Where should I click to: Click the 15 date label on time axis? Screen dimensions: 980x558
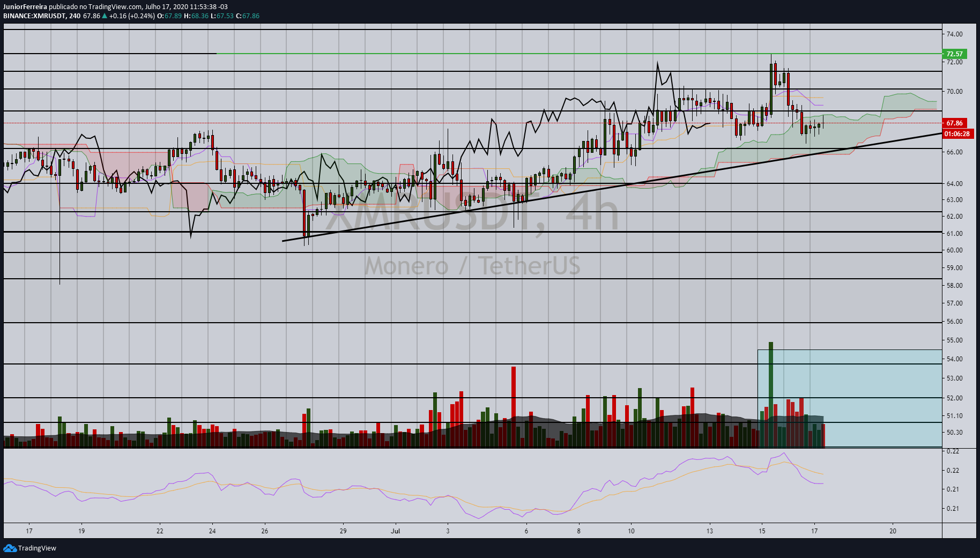(762, 531)
